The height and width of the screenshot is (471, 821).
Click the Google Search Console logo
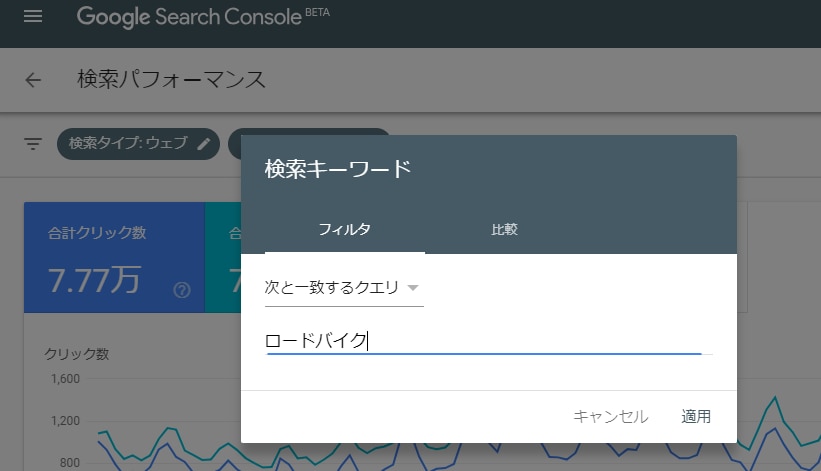point(203,17)
